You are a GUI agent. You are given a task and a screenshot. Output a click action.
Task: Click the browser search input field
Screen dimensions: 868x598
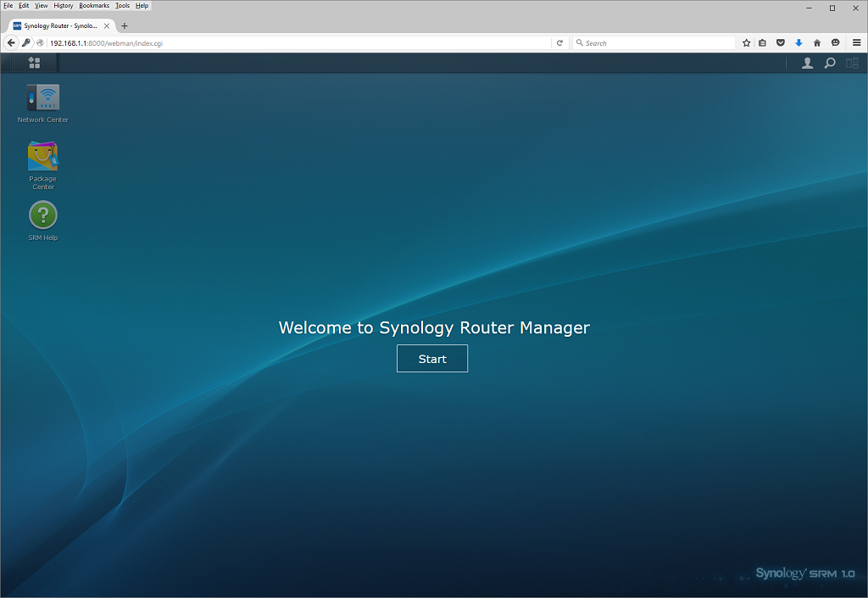coord(654,42)
